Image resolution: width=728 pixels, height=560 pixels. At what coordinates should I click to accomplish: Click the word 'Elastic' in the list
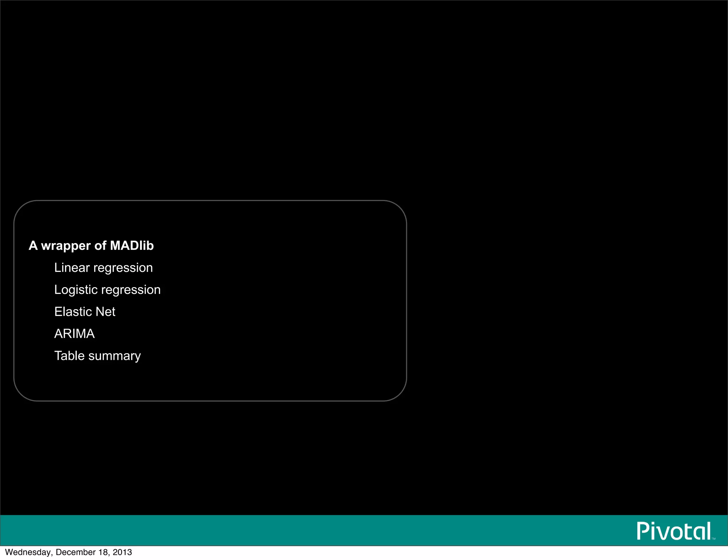(73, 312)
